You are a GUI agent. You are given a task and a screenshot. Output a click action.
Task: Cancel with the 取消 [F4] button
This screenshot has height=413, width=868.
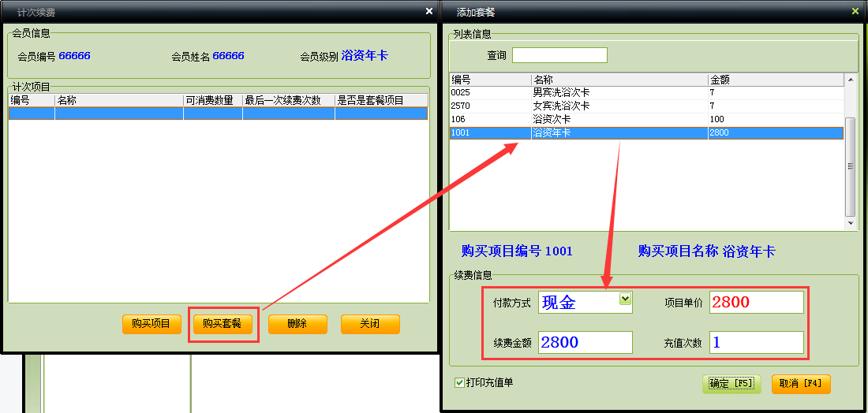coord(801,384)
